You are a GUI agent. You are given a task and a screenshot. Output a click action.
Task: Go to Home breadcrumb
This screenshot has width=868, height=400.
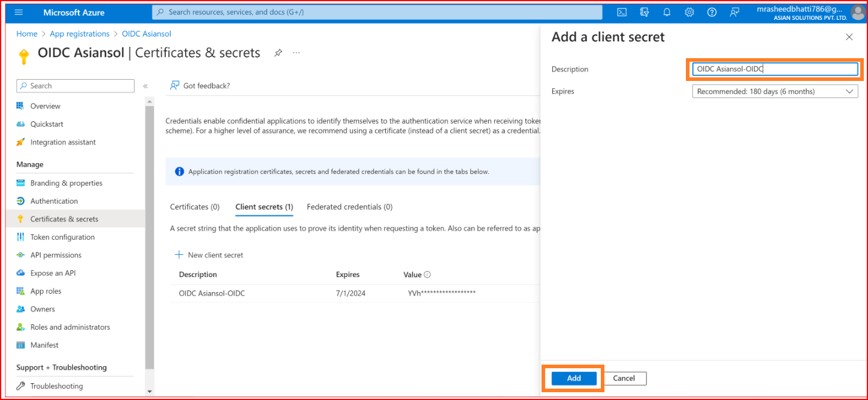click(27, 34)
